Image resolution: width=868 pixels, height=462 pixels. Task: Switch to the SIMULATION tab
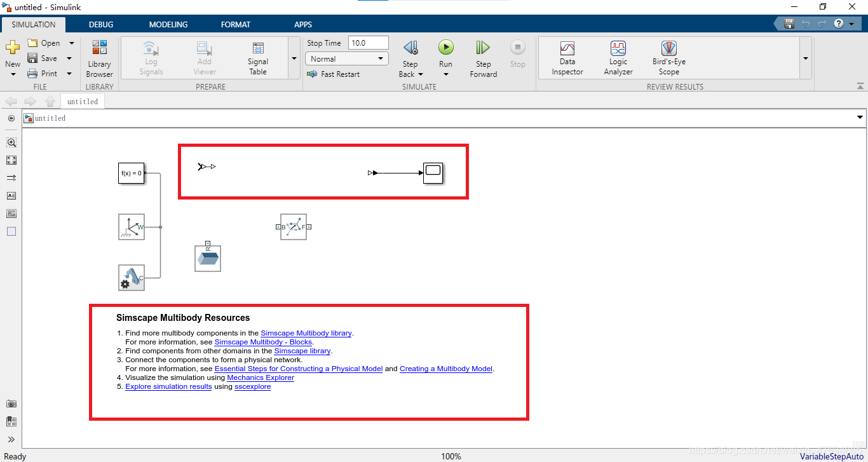point(34,24)
